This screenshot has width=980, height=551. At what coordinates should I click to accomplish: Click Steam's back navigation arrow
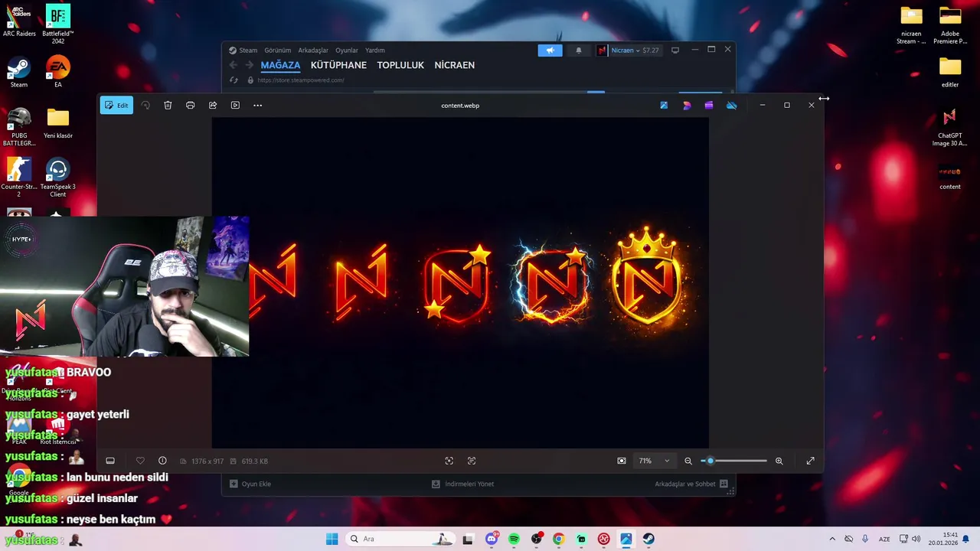234,65
